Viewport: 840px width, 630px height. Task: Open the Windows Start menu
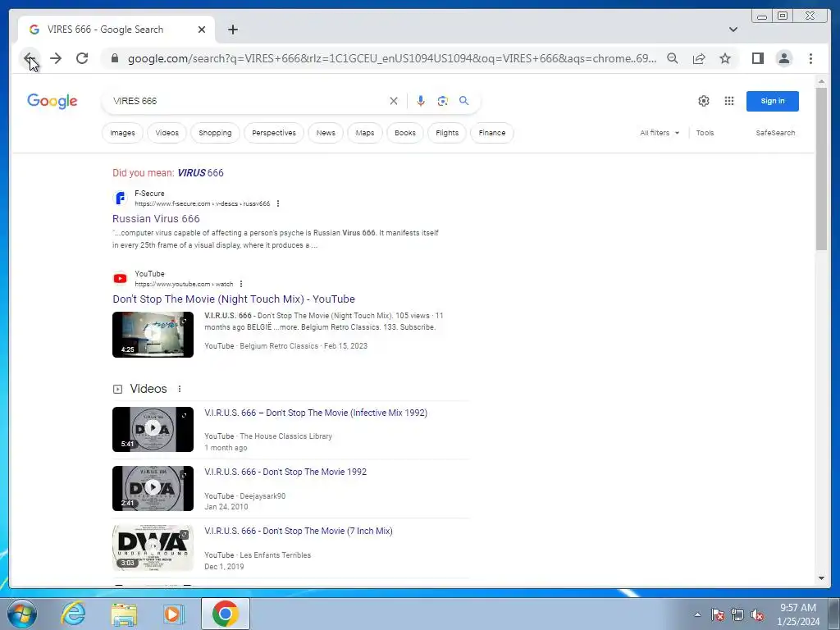[x=21, y=614]
